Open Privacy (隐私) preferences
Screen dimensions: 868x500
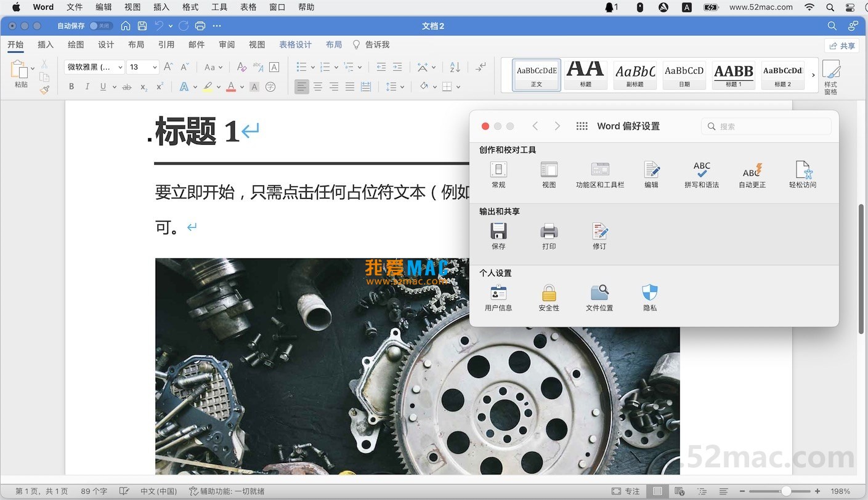click(x=650, y=298)
